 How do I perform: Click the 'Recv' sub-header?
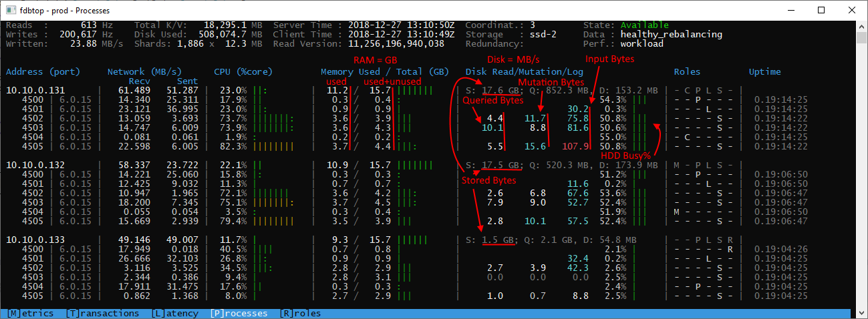tap(140, 81)
